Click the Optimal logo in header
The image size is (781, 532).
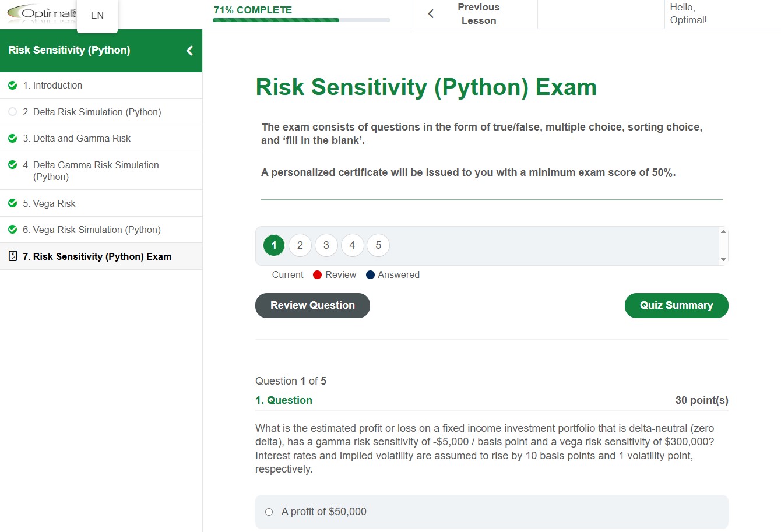tap(41, 14)
